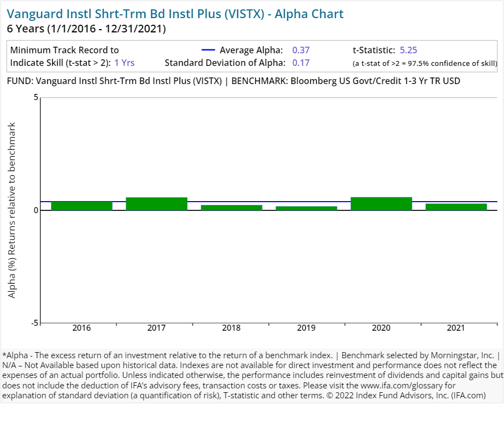
Task: Click the 2019 x-axis label
Action: click(306, 328)
